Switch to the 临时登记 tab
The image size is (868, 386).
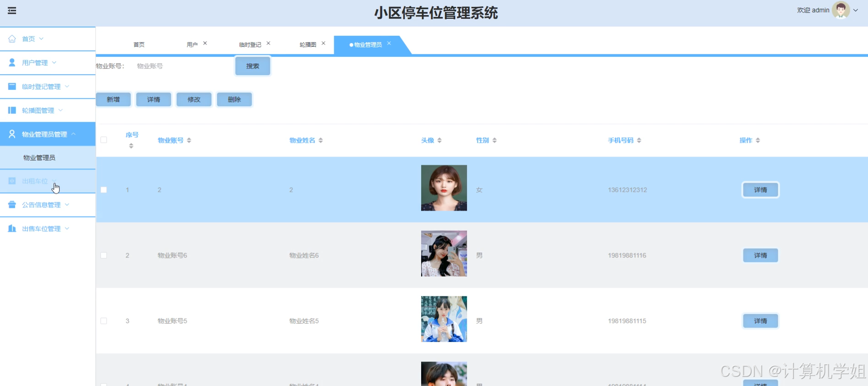click(250, 44)
